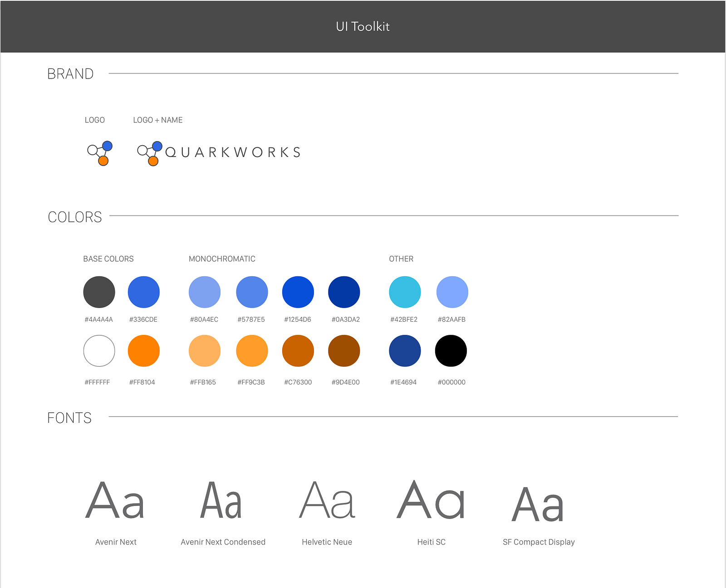This screenshot has height=588, width=726.
Task: Click the SF Compact Display font sample
Action: 538,504
